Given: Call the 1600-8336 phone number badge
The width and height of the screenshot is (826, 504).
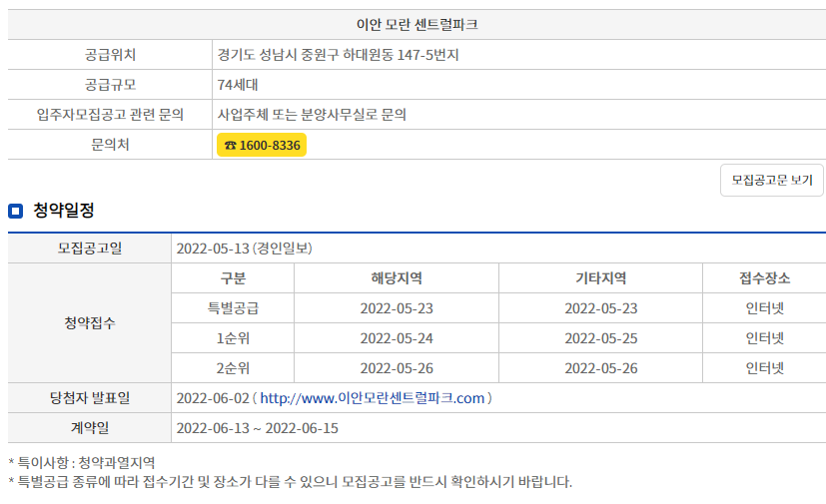Looking at the screenshot, I should pos(262,145).
